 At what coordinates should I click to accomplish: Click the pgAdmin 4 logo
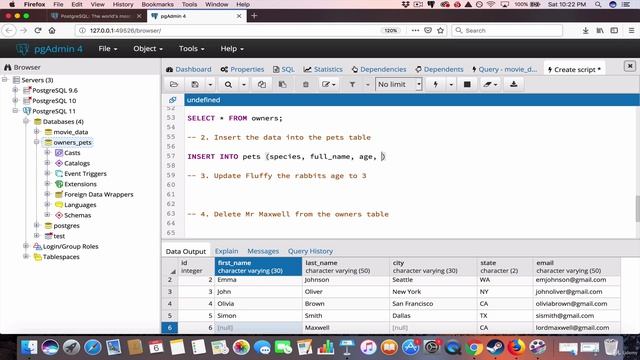coord(49,49)
